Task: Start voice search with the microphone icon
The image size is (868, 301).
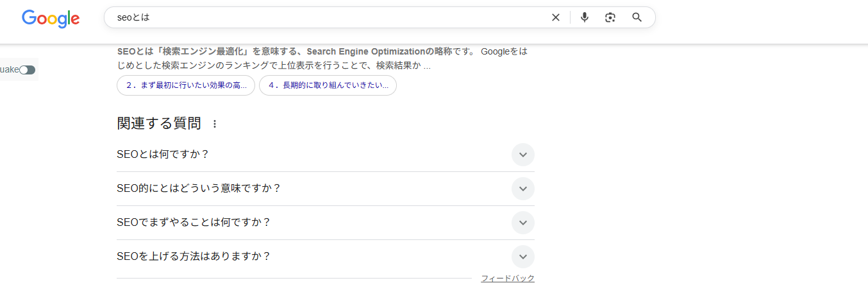Action: click(584, 17)
